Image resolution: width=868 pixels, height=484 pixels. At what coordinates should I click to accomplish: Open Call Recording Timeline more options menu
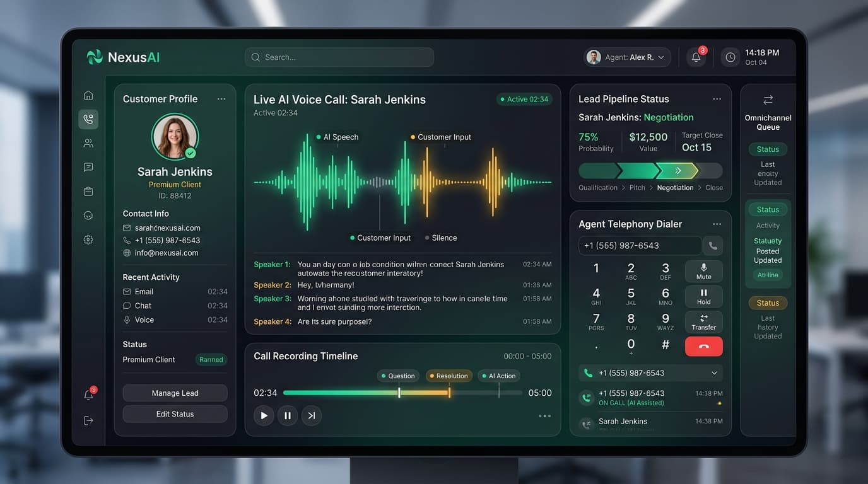545,416
